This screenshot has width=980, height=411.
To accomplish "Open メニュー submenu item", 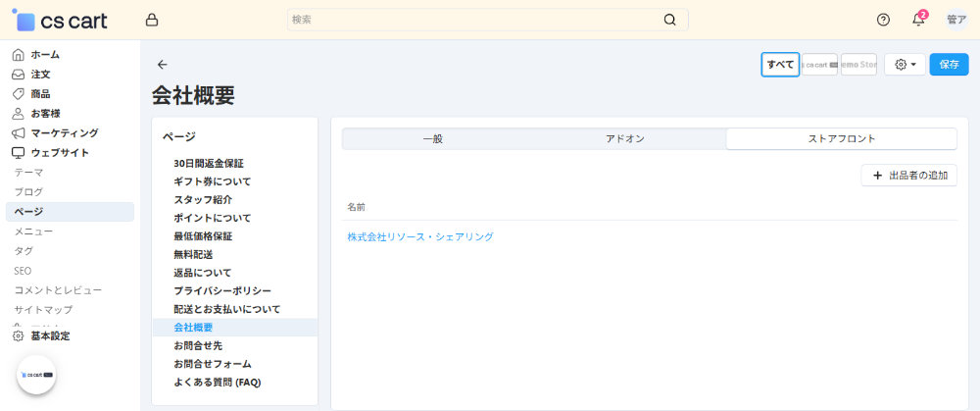I will pos(33,231).
